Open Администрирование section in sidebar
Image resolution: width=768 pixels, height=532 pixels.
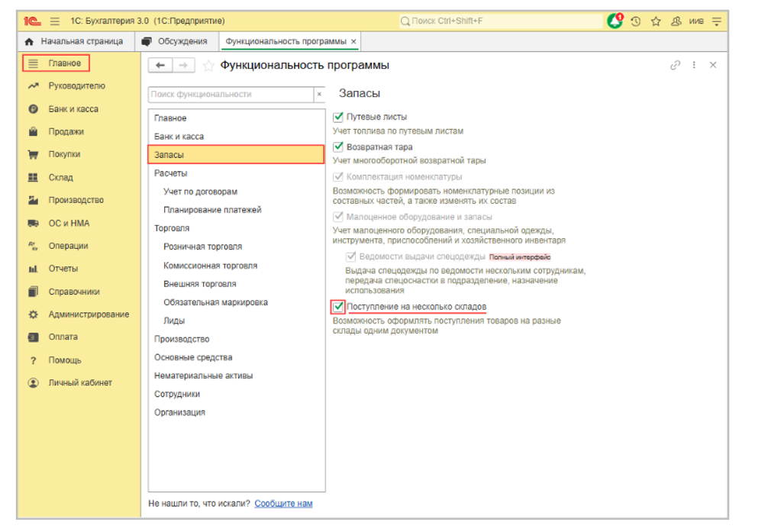click(x=89, y=314)
